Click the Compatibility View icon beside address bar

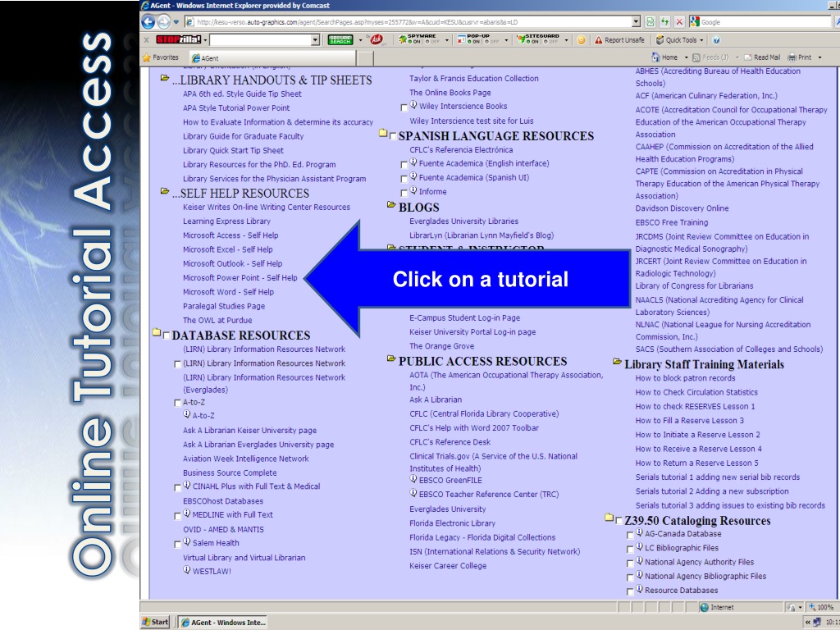click(x=650, y=22)
